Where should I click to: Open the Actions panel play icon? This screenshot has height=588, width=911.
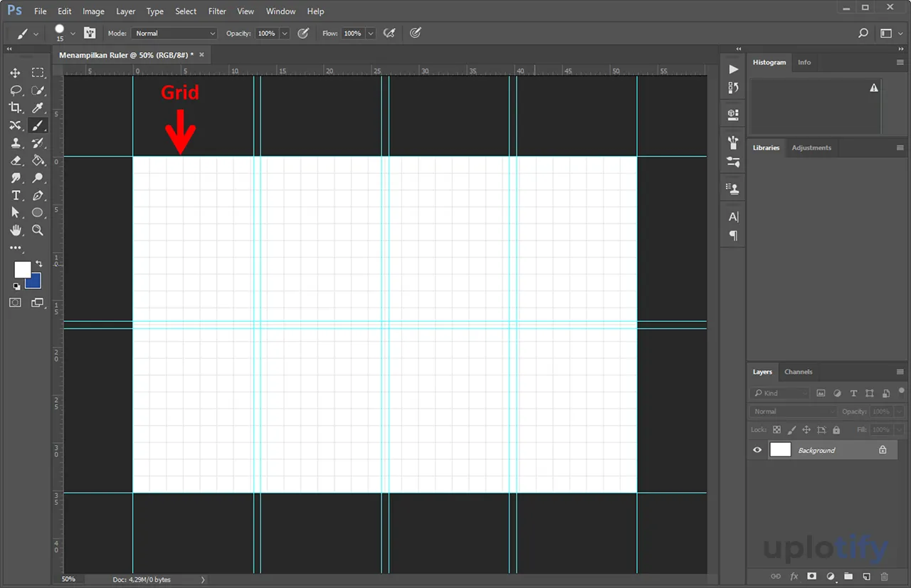tap(733, 69)
